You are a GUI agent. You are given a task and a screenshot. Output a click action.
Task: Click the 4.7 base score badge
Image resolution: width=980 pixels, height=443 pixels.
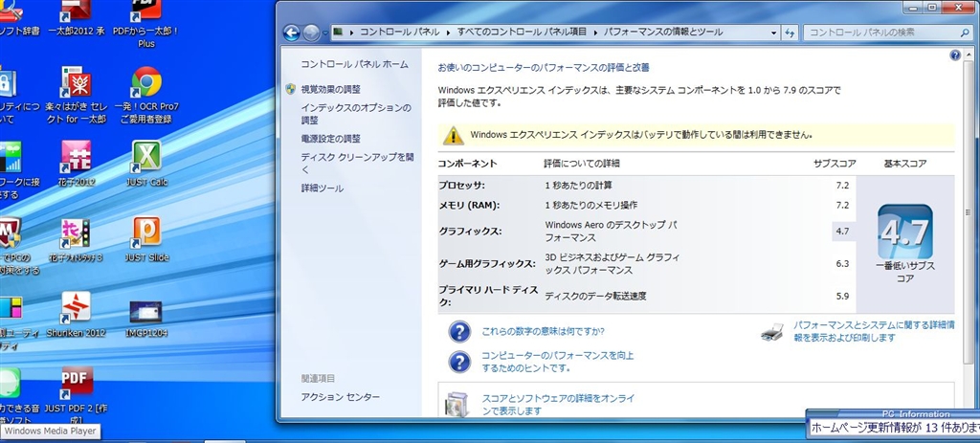pos(905,232)
